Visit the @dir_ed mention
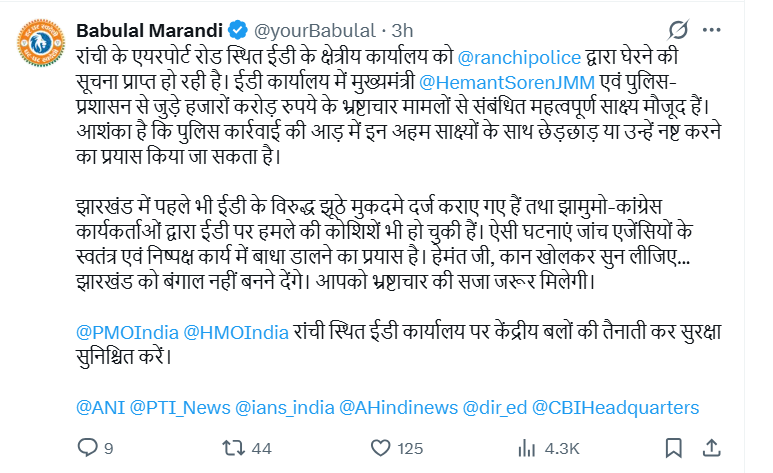 coord(495,407)
